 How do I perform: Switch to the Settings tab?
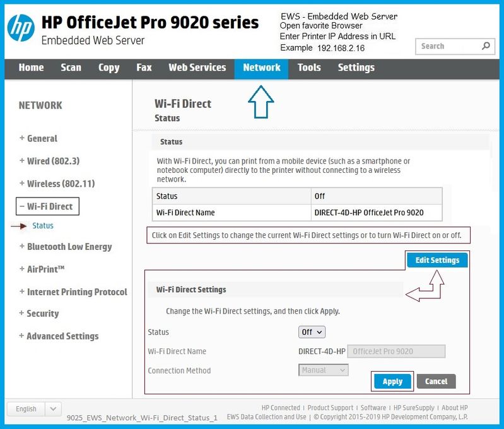[x=356, y=68]
